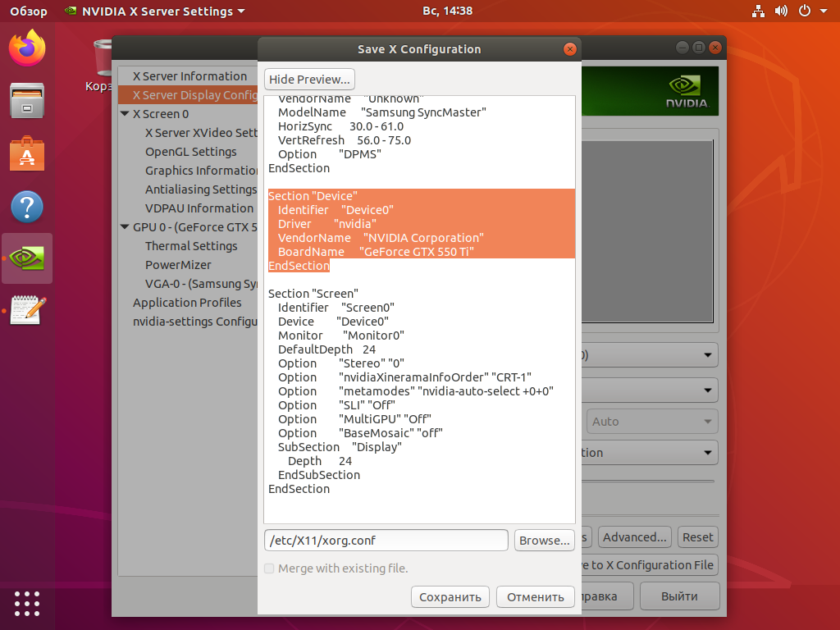Click the Browse button
Screen dimensions: 840x630
coord(545,541)
